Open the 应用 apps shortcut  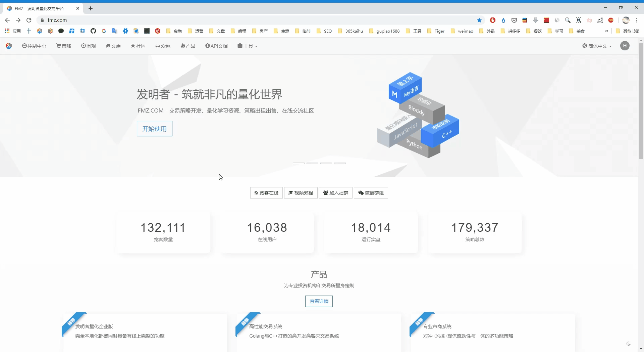click(13, 31)
